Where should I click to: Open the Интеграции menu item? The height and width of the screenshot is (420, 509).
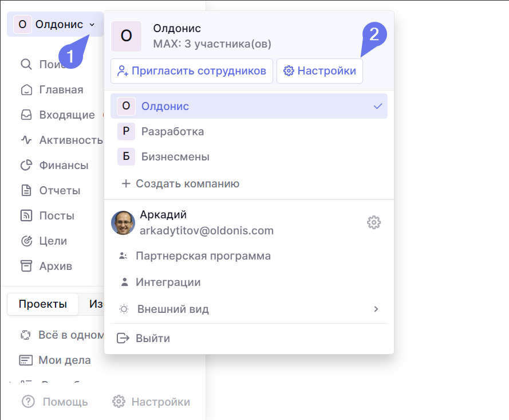pyautogui.click(x=168, y=282)
